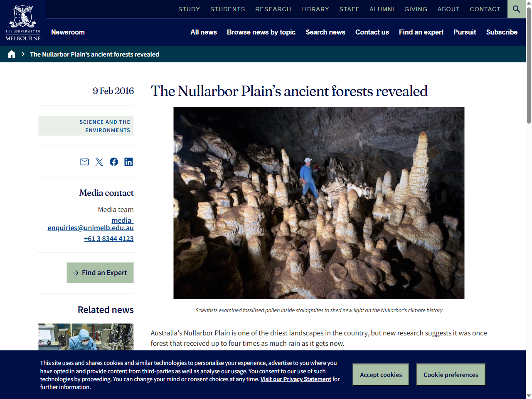Share the article on X
This screenshot has height=399, width=532.
(99, 162)
